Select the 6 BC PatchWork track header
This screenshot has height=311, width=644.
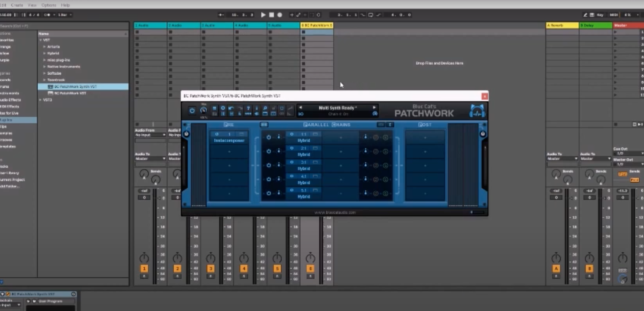click(316, 25)
